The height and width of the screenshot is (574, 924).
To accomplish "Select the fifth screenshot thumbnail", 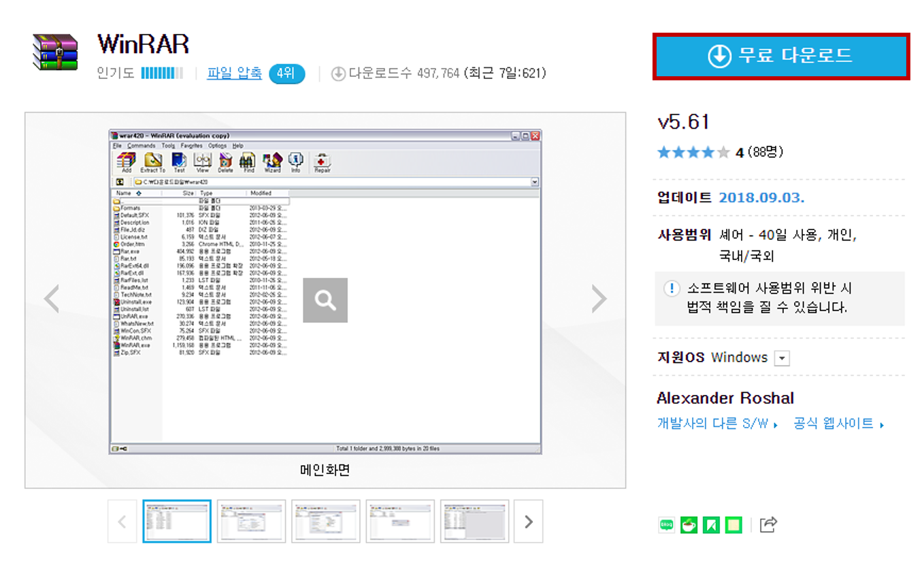I will (474, 522).
